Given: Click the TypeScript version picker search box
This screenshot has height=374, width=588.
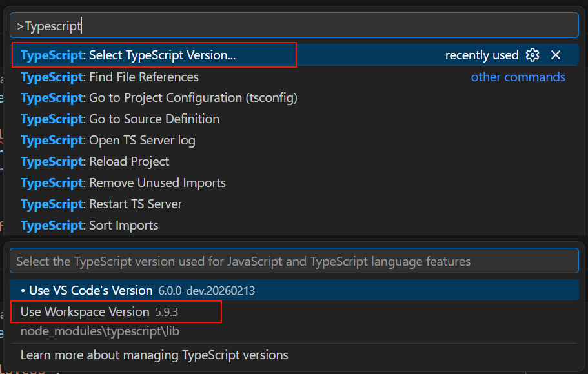Looking at the screenshot, I should [294, 261].
